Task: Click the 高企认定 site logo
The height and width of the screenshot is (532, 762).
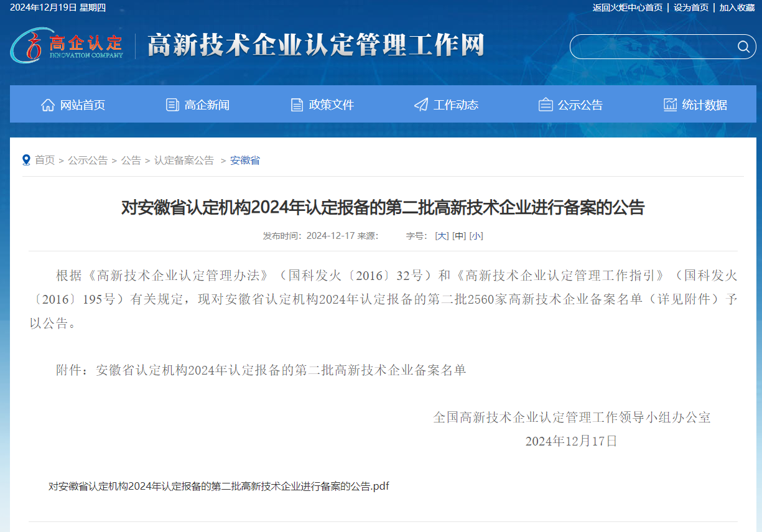Action: [x=67, y=45]
